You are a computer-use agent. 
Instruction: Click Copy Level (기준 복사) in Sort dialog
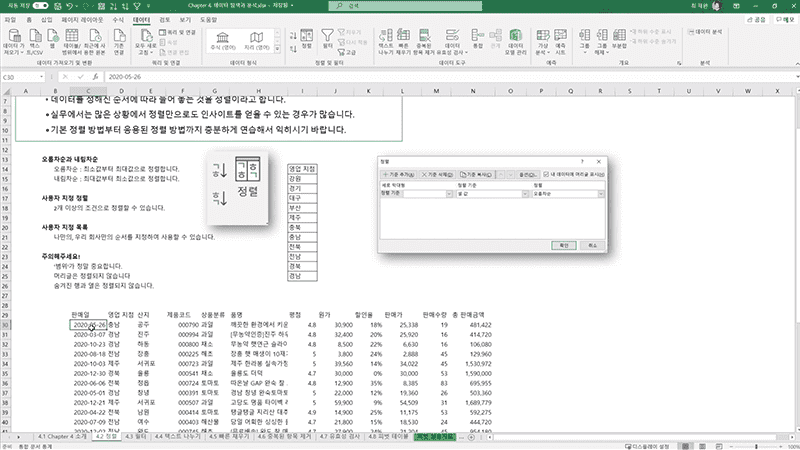click(x=476, y=174)
